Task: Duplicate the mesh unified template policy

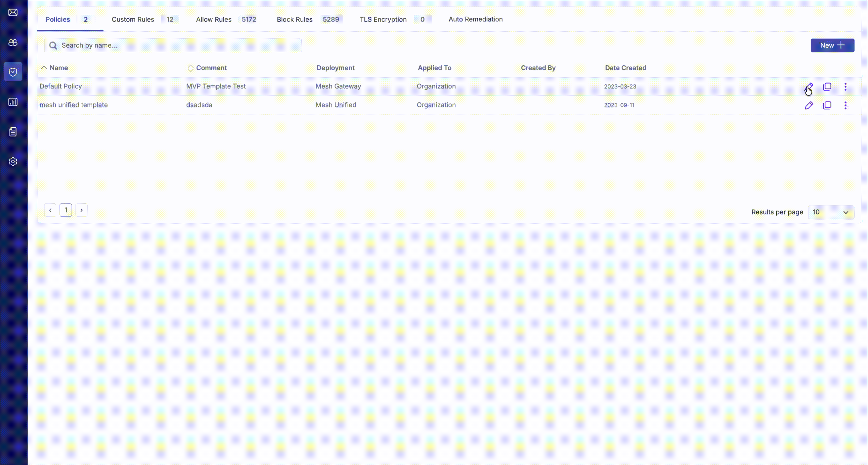Action: pos(827,105)
